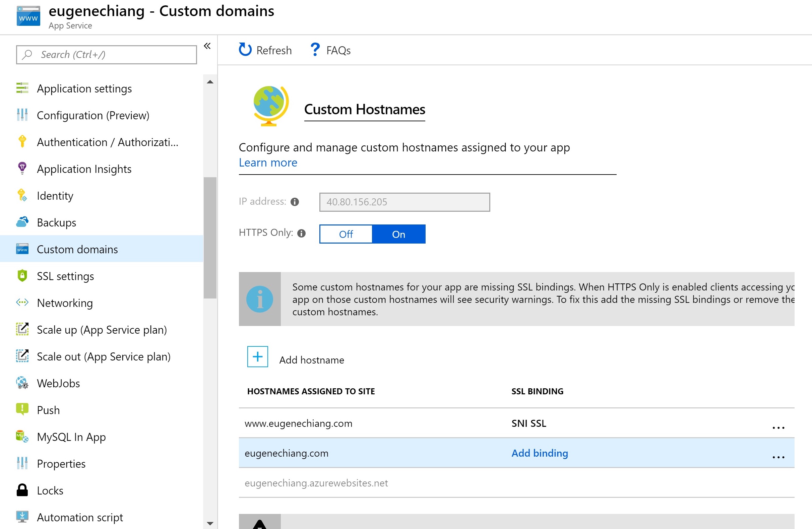Click Add binding for eugenechiang.com
Image resolution: width=812 pixels, height=529 pixels.
[x=540, y=453]
